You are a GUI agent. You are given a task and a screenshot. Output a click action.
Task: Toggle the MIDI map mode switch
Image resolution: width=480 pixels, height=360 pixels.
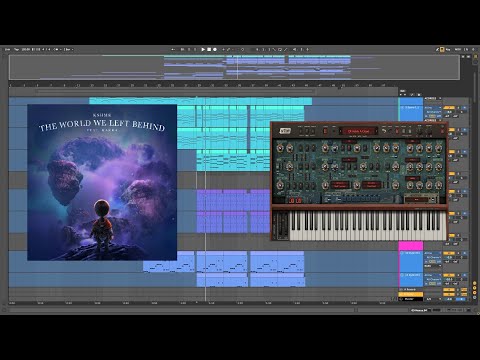[x=458, y=49]
